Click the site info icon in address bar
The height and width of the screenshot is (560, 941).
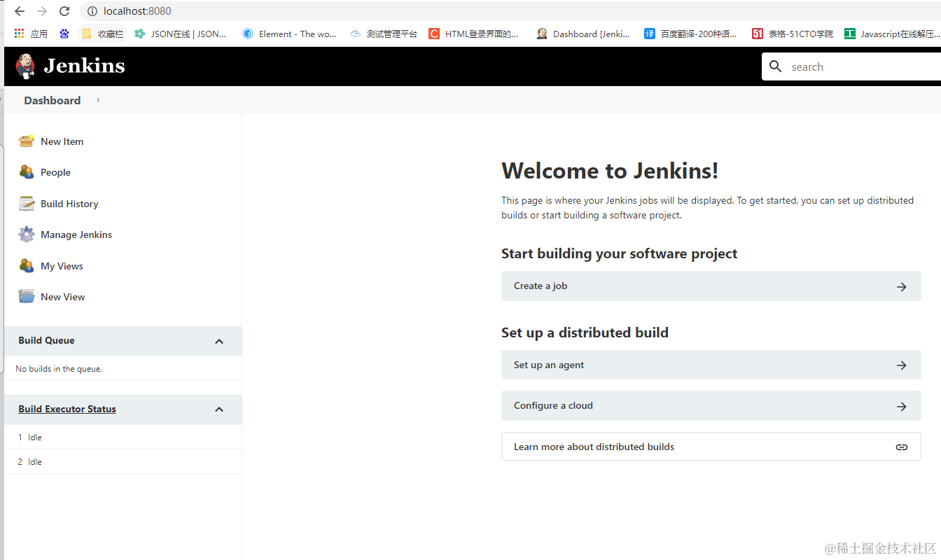point(92,11)
